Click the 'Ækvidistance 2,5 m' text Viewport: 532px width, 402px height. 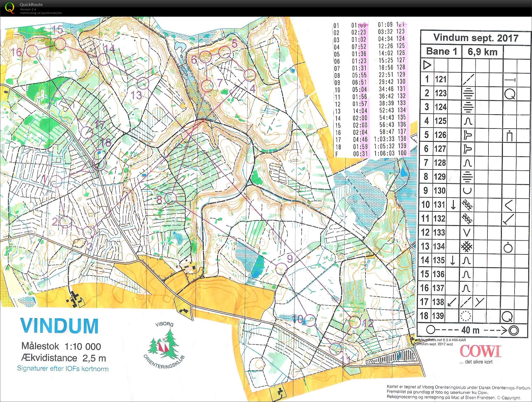coord(64,358)
